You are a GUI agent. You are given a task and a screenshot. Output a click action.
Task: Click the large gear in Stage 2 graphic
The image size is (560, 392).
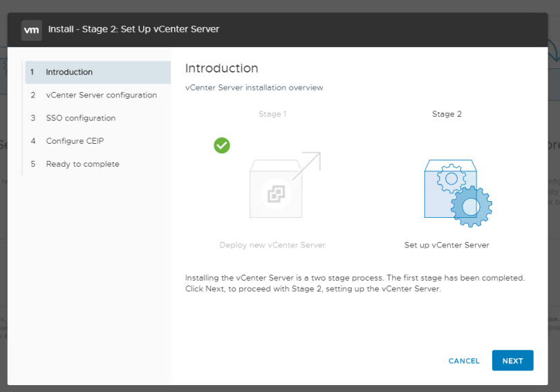click(472, 205)
